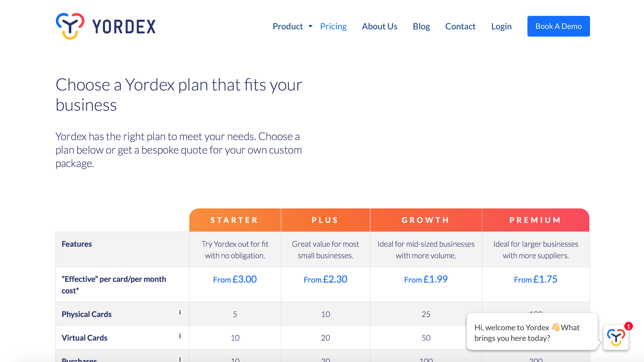The image size is (644, 362).
Task: Click the red chat notification badge
Action: pyautogui.click(x=628, y=327)
